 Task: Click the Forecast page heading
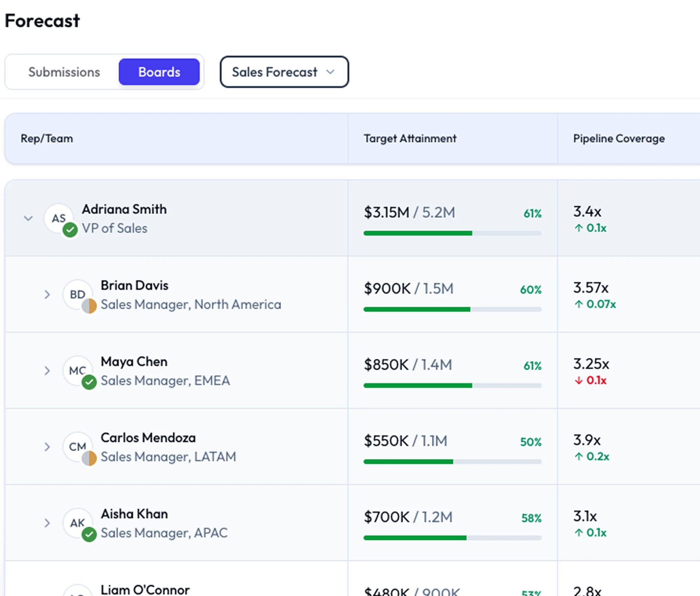point(42,21)
